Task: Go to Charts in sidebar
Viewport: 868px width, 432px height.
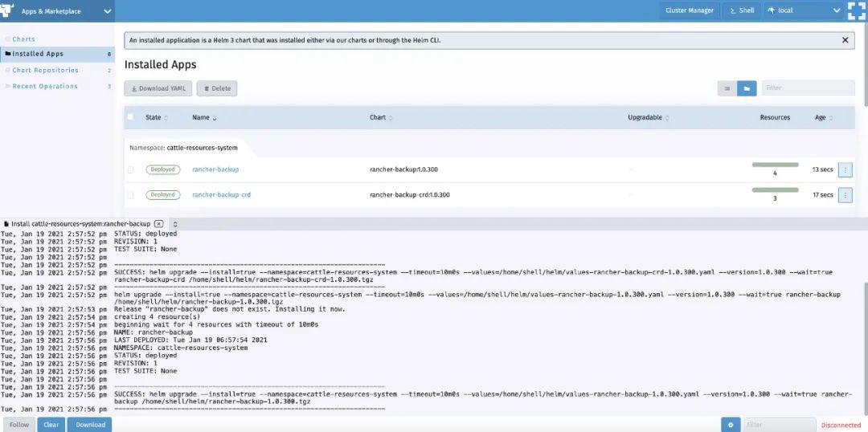Action: [x=23, y=39]
